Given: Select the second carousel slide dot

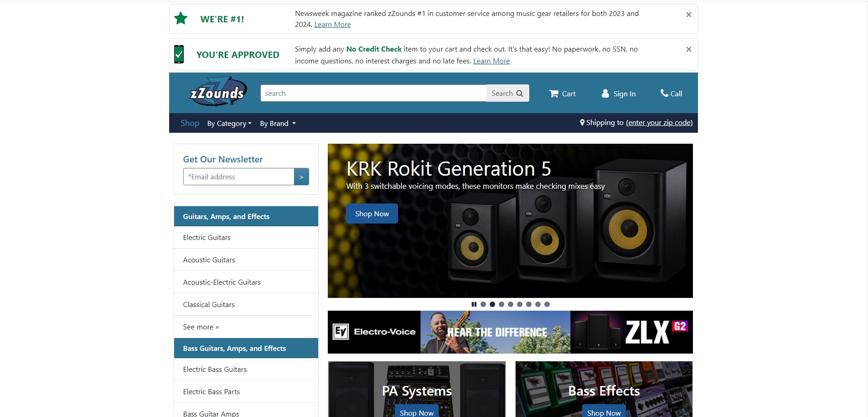Looking at the screenshot, I should [492, 304].
